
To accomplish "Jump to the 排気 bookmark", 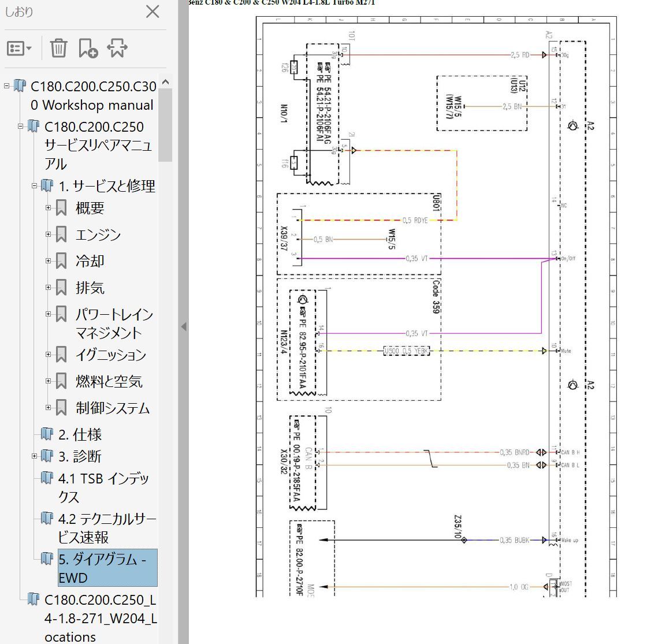I will pyautogui.click(x=90, y=288).
